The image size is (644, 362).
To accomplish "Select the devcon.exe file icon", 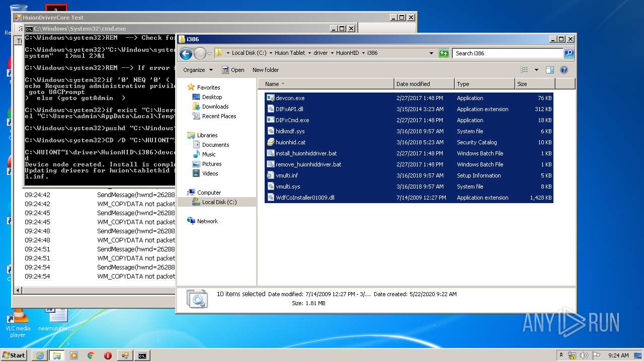I will coord(270,98).
